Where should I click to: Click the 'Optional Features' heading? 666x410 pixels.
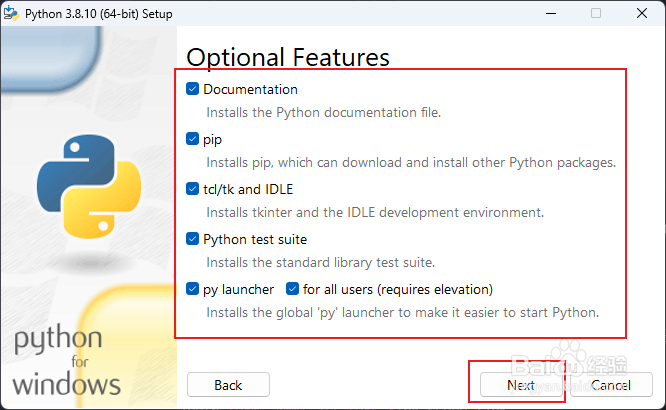point(288,56)
